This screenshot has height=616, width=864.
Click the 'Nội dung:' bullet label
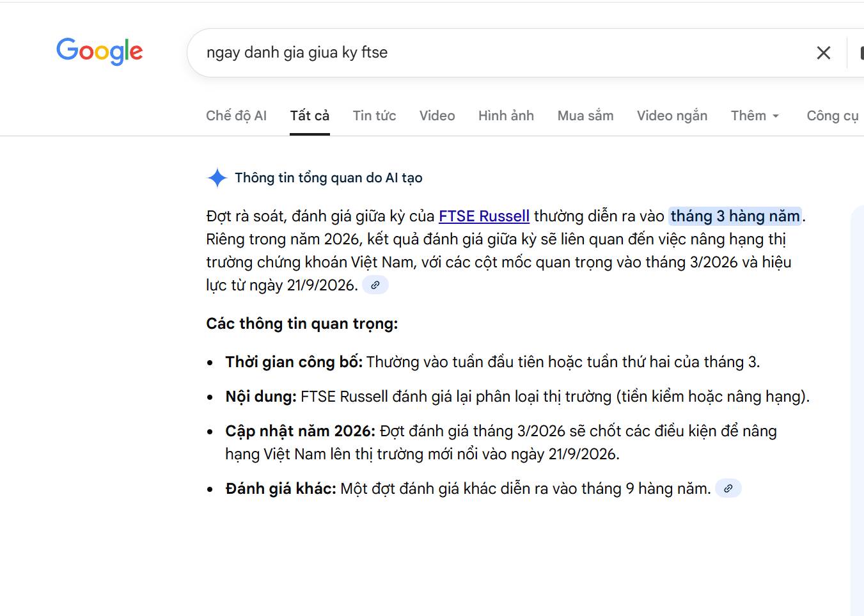click(261, 397)
